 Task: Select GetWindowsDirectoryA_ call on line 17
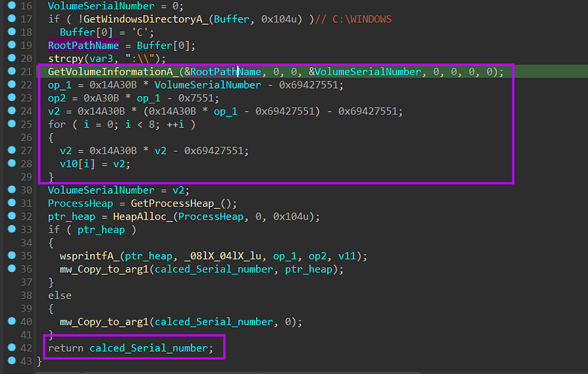(146, 19)
